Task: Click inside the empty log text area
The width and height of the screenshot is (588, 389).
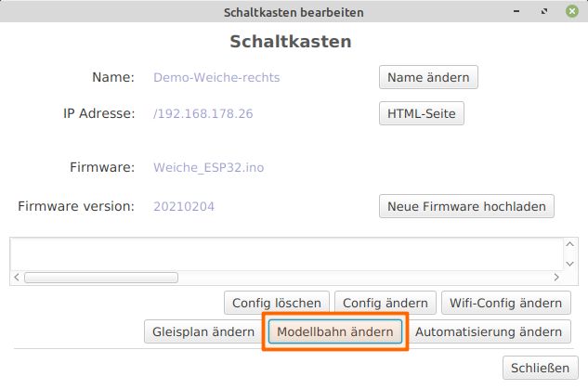Action: (279, 253)
